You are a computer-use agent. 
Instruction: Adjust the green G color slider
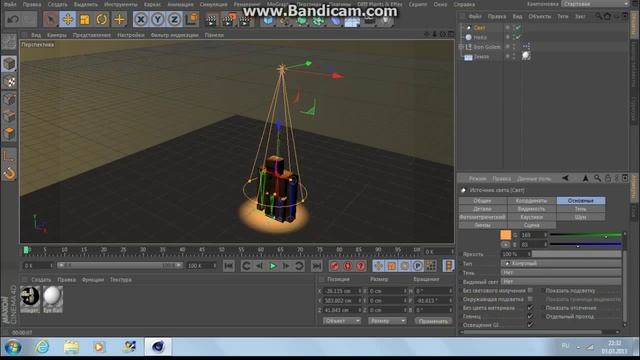coord(586,236)
